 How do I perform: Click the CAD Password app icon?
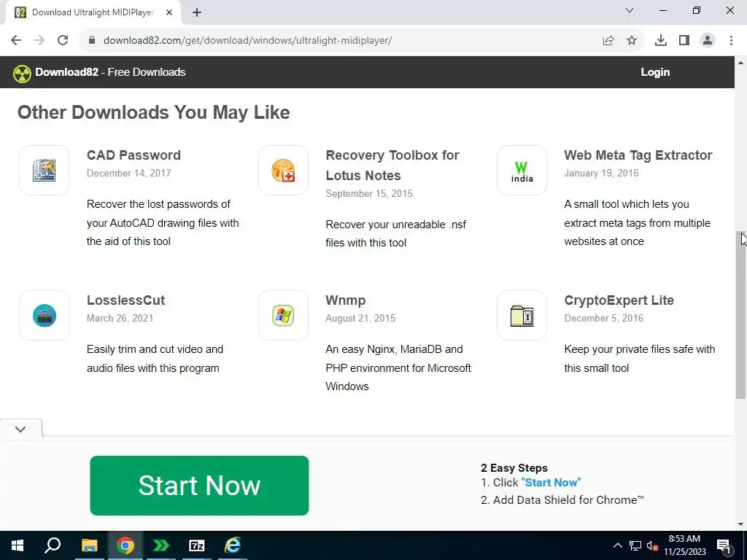point(44,170)
